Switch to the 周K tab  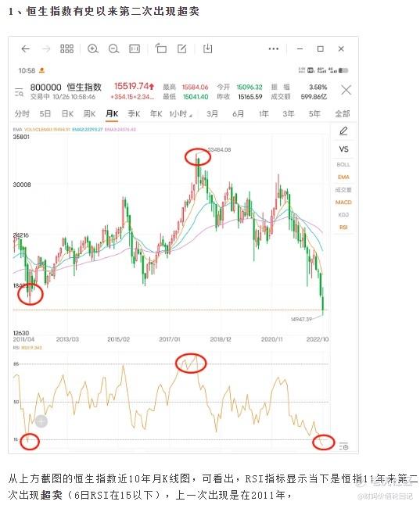(89, 114)
